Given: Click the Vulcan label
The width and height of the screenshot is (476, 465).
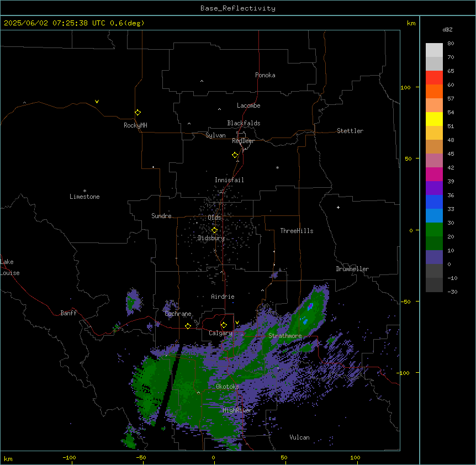Looking at the screenshot, I should 300,437.
